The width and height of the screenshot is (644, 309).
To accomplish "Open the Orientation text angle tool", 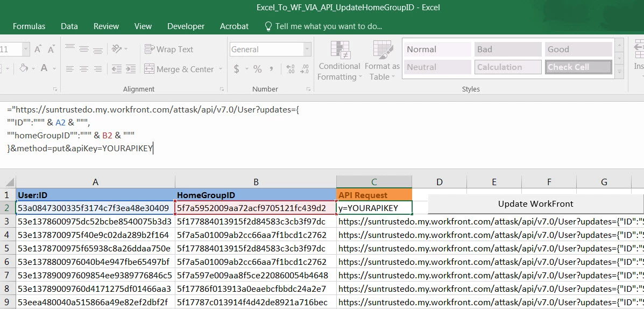I will coord(117,49).
